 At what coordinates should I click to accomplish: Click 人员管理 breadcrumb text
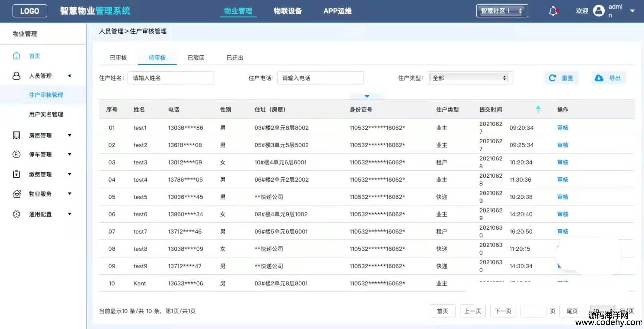coord(111,31)
